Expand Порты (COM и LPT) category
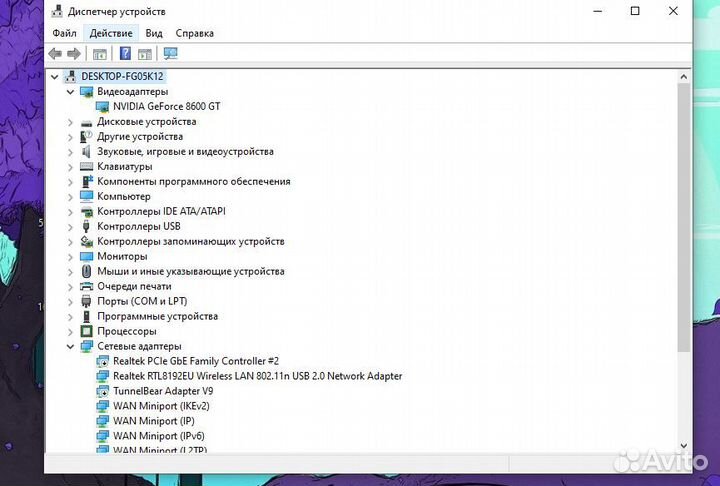The height and width of the screenshot is (486, 720). (x=70, y=302)
